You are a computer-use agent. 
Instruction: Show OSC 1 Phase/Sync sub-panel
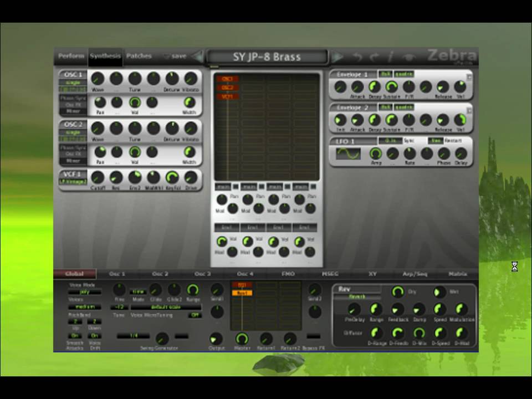click(x=73, y=98)
